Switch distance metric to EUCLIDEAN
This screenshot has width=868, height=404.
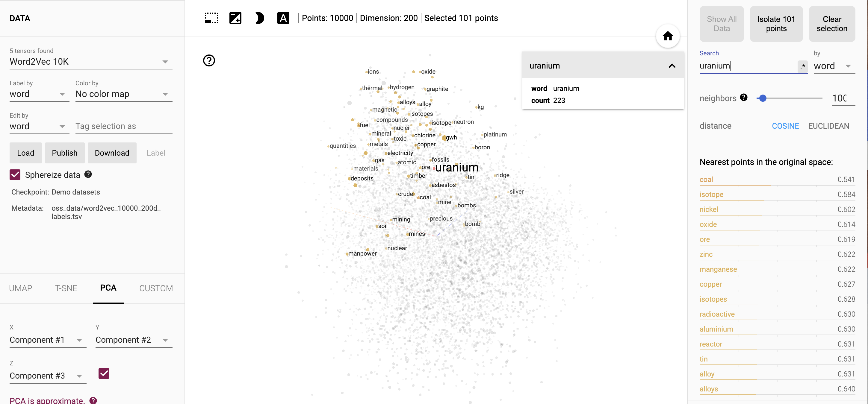[829, 126]
